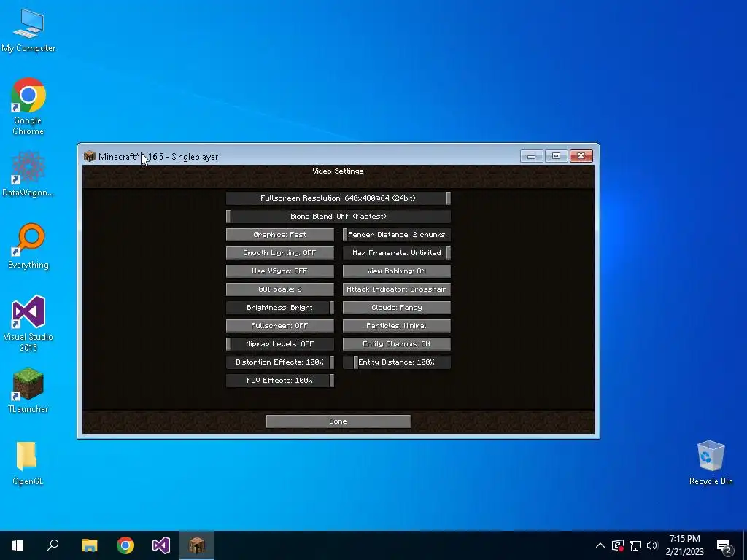
Task: Toggle Smooth Lighting: OFF
Action: 279,253
